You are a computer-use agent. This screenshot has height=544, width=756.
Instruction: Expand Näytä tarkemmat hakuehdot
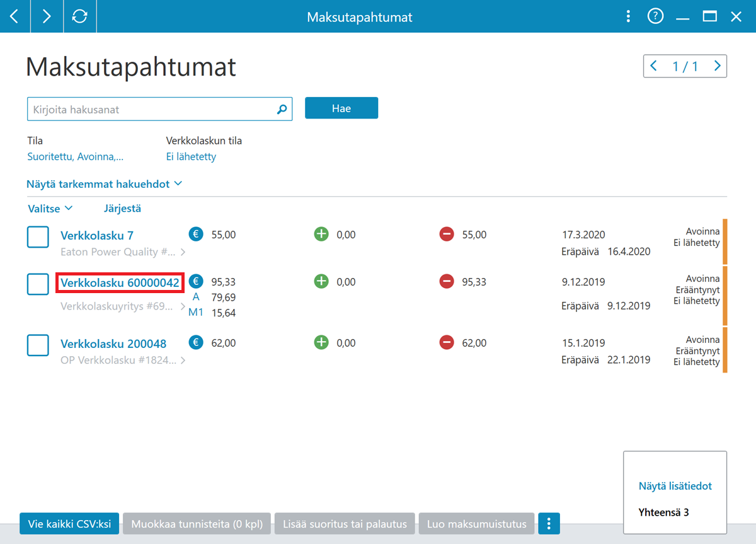coord(105,184)
